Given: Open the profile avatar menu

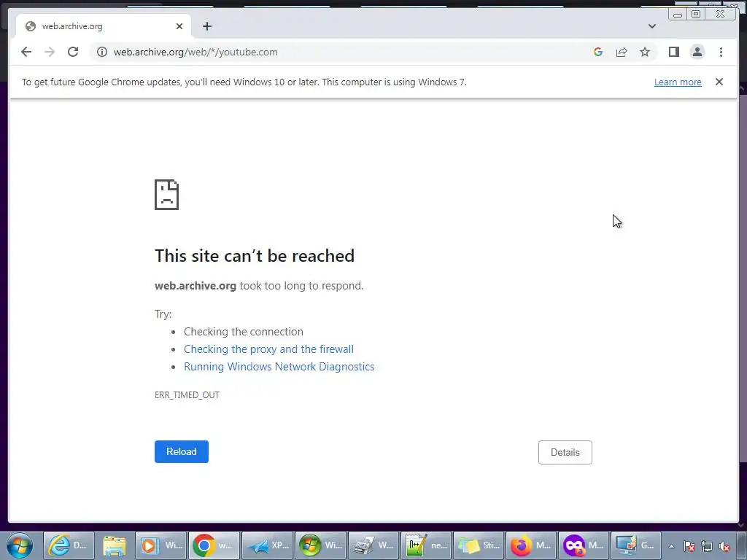Looking at the screenshot, I should (x=697, y=52).
